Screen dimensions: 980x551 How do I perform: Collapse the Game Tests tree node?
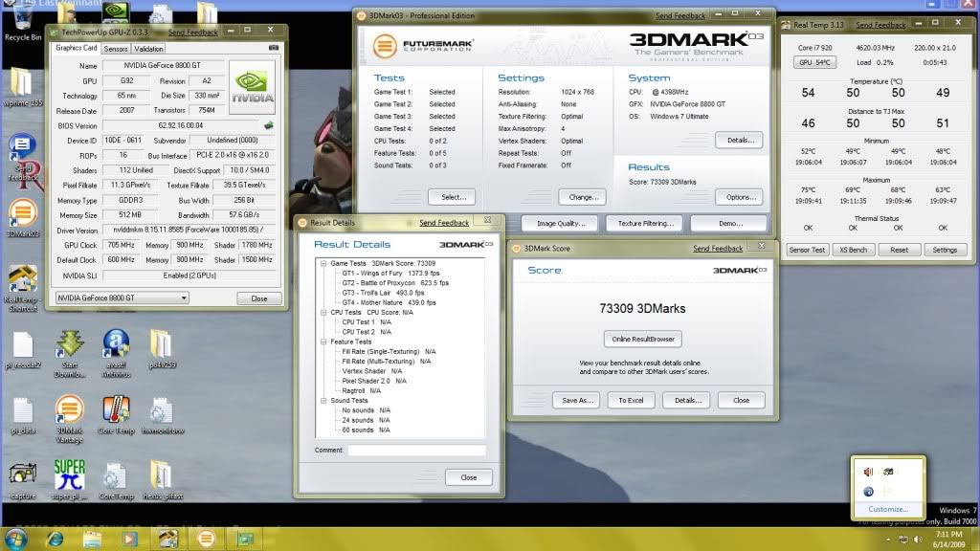[x=323, y=264]
